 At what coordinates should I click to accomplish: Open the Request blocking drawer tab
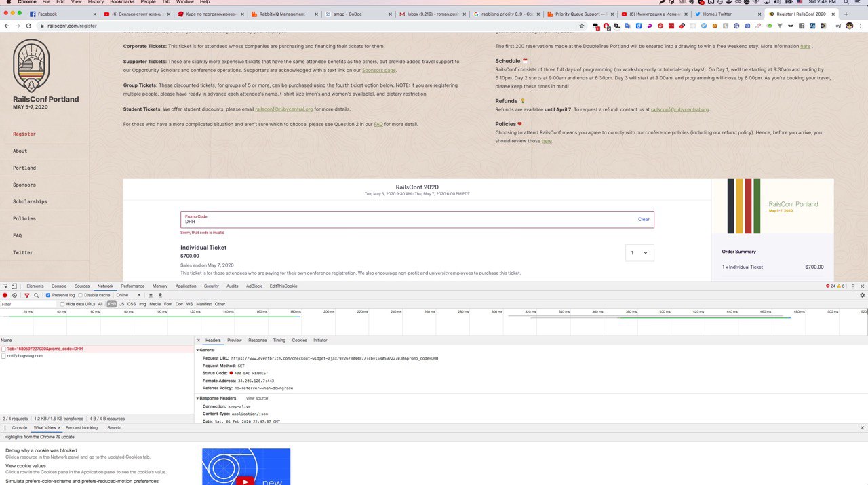coord(81,428)
